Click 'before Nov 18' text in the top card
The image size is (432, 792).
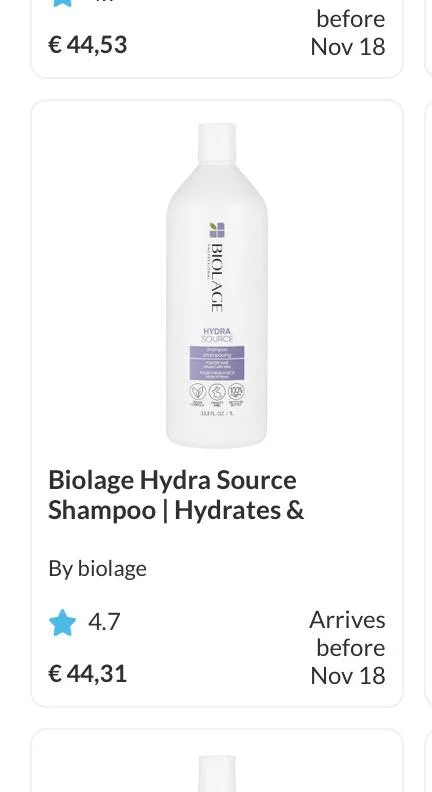pos(348,33)
